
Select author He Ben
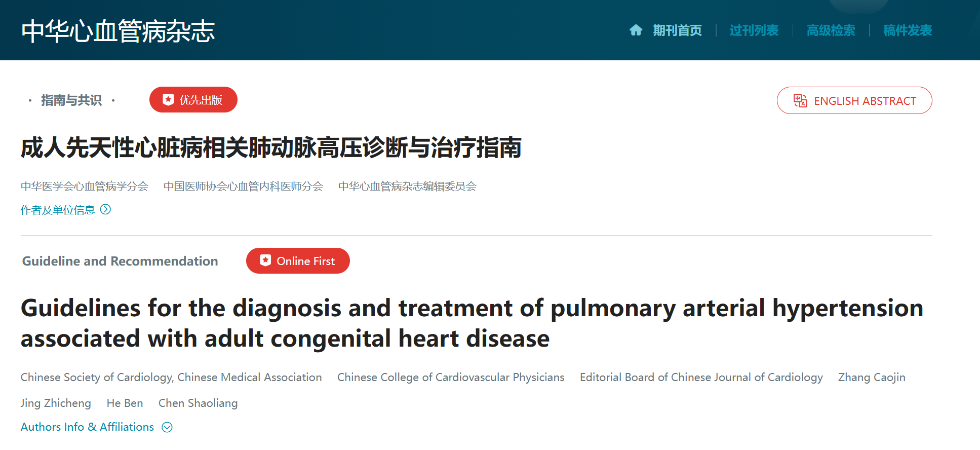(125, 403)
